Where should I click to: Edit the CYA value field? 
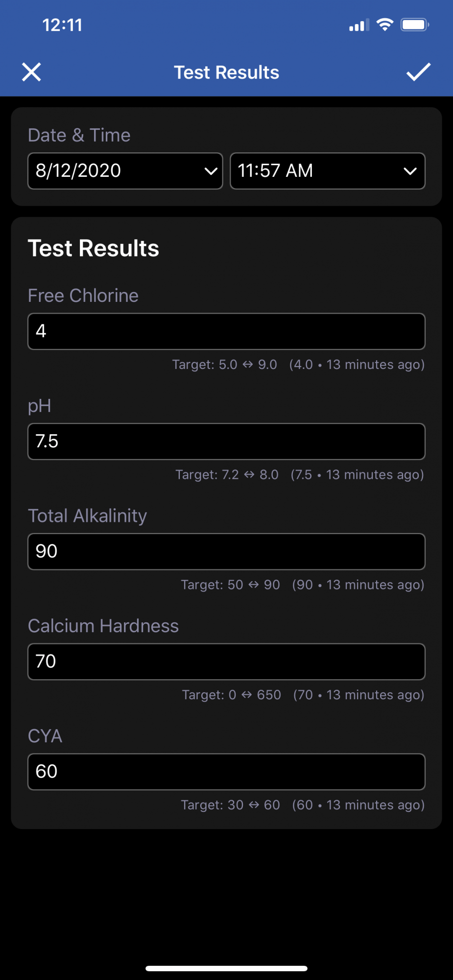click(226, 772)
